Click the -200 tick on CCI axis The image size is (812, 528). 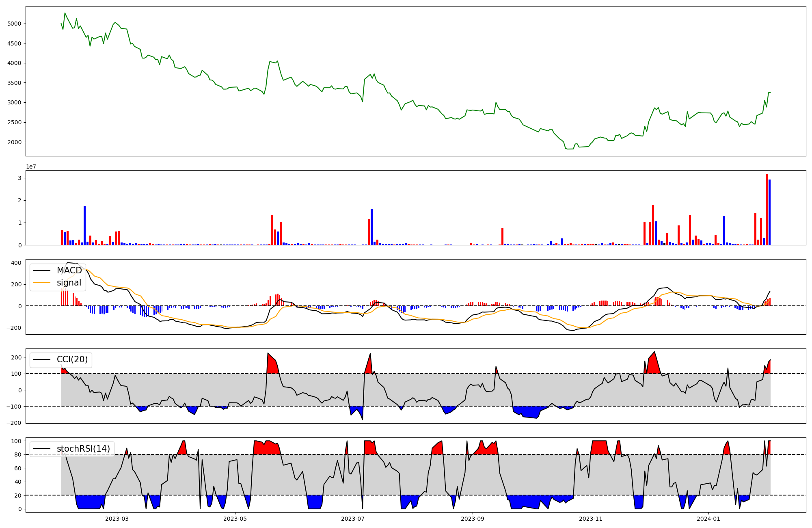pos(15,423)
